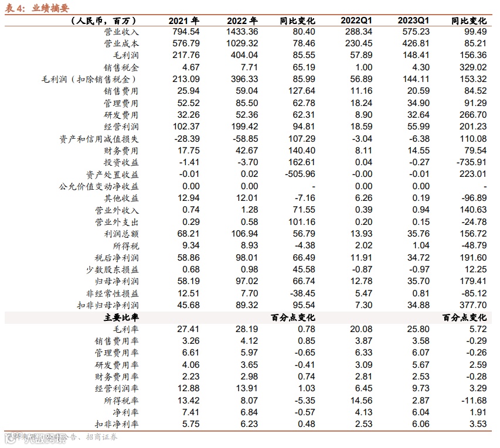500x448 pixels.
Task: Select value 101.16 in 营业外支出 row
Action: coord(302,222)
